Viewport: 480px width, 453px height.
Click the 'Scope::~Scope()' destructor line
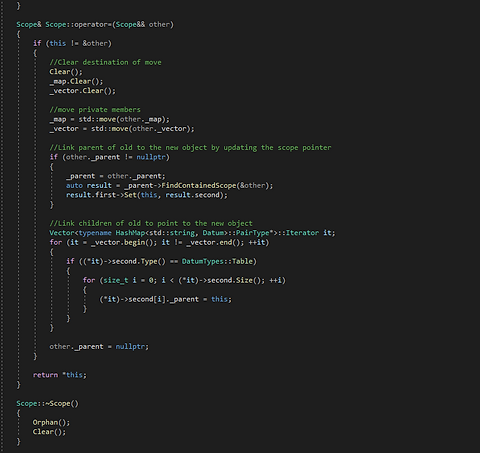click(x=47, y=404)
